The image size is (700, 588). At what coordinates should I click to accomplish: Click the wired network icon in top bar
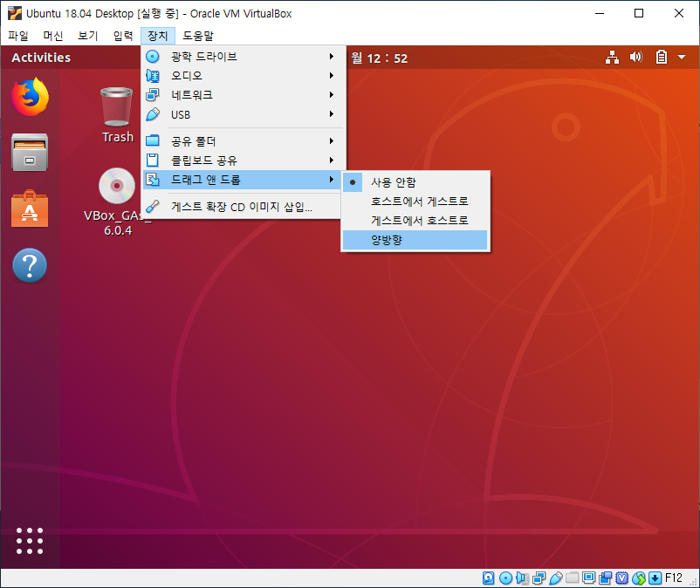coord(612,57)
